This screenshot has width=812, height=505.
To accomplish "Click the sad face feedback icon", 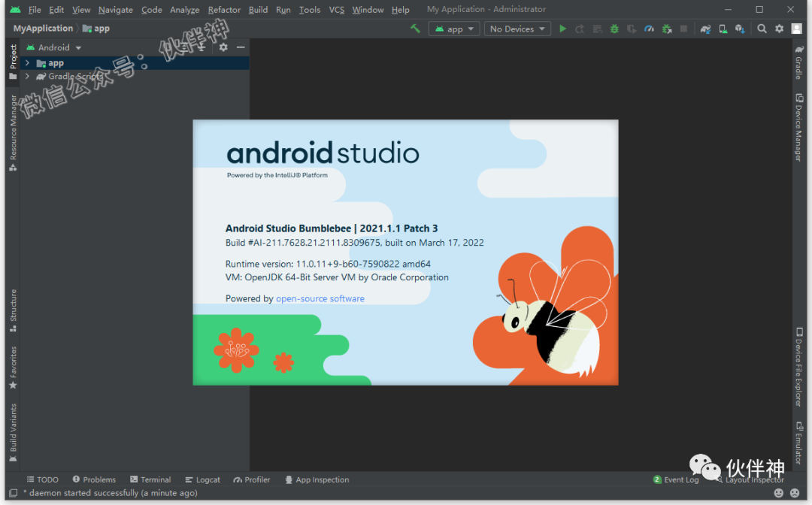I will point(795,493).
